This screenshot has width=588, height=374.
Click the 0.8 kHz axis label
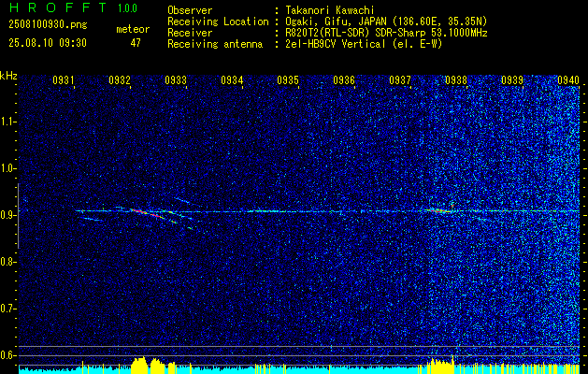click(x=7, y=262)
